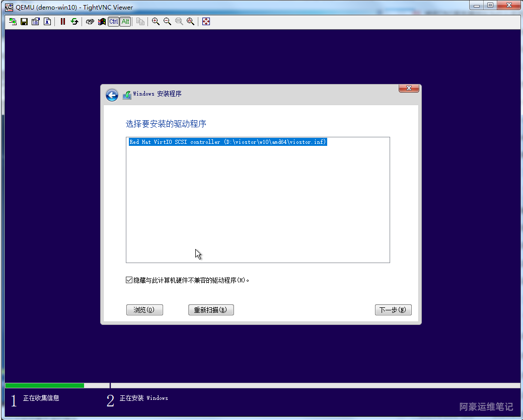Viewport: 523px width, 420px height.
Task: Zoom out using the magnifier minus icon
Action: [168, 22]
